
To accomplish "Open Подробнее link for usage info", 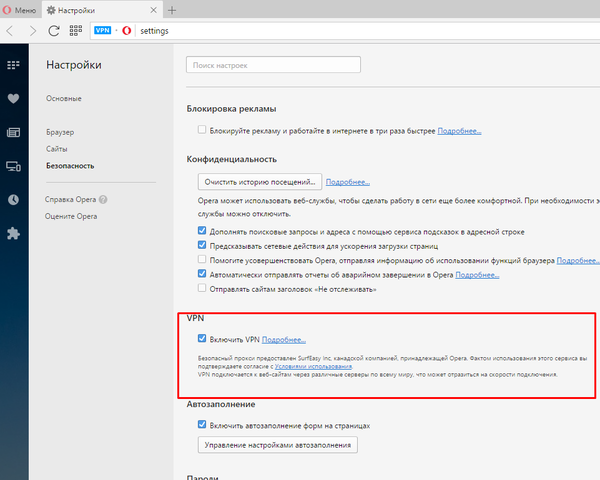I will point(578,261).
